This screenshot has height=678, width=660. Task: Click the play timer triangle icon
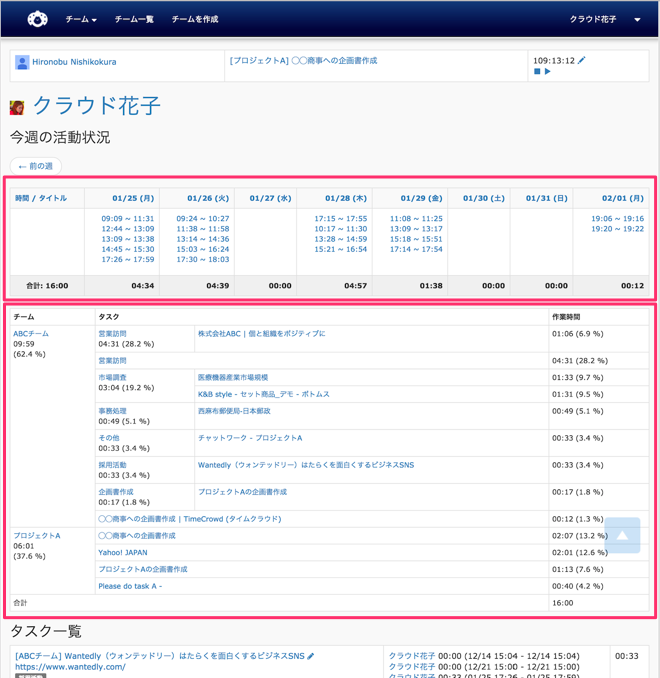[x=548, y=72]
